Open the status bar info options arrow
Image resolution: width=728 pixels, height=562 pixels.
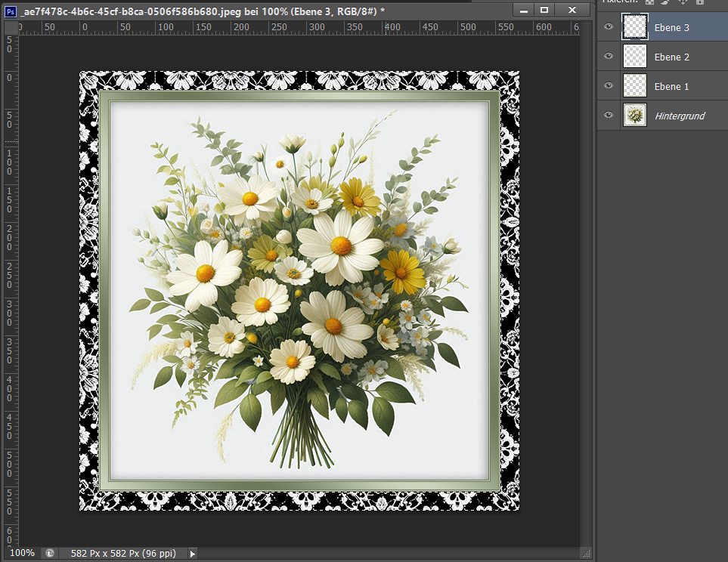point(192,553)
